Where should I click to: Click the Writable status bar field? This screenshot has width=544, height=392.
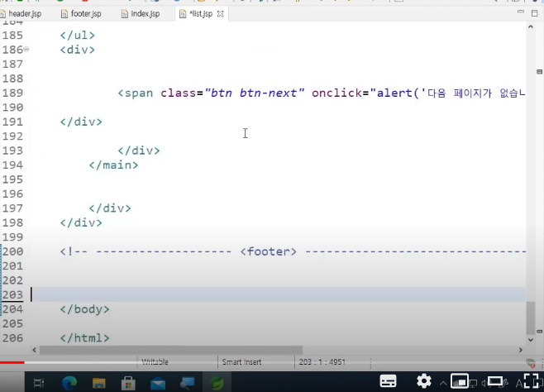click(155, 362)
